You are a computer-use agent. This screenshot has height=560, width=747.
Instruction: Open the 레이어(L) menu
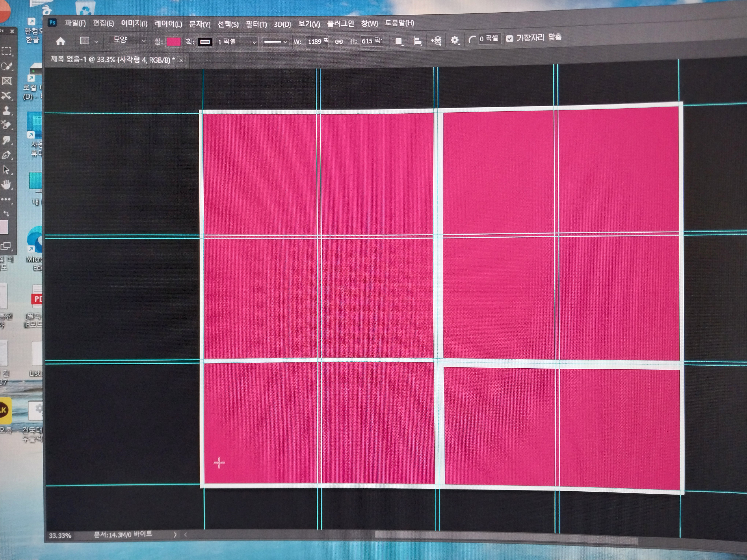(168, 24)
